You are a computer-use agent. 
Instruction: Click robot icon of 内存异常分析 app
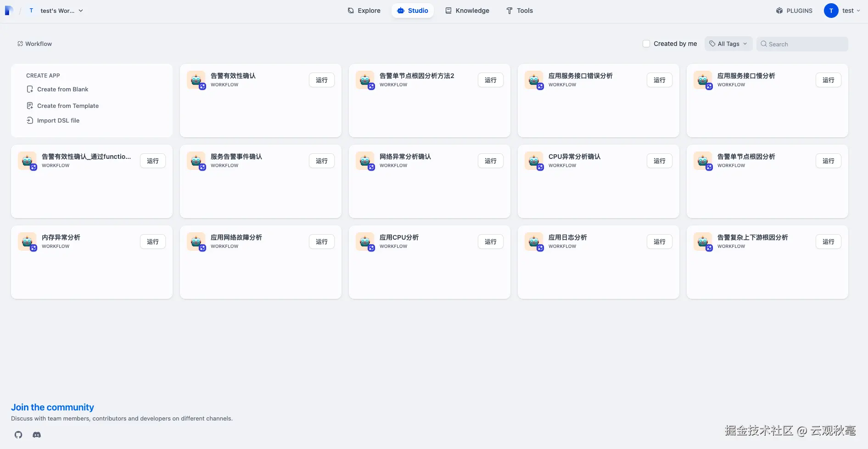tap(27, 241)
